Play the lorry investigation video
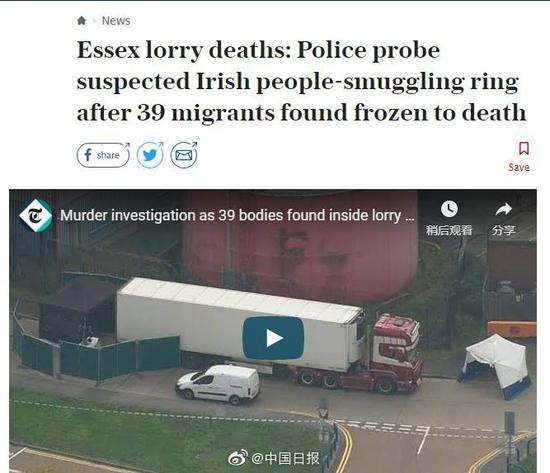 273,338
